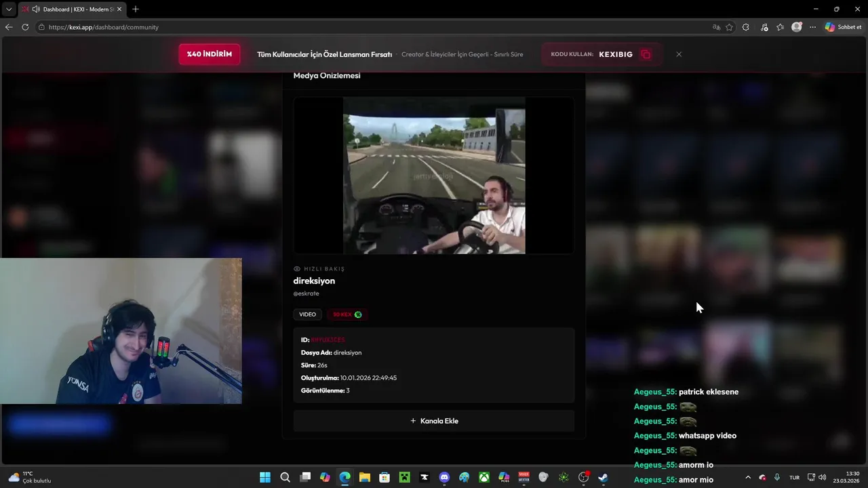Launch Copilot from the taskbar
The height and width of the screenshot is (488, 868).
click(325, 477)
